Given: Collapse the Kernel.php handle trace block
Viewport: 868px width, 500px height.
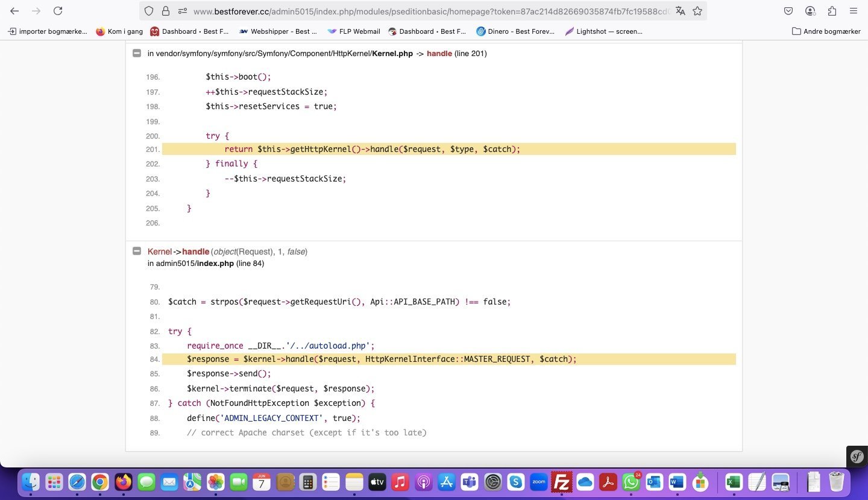Looking at the screenshot, I should 137,53.
